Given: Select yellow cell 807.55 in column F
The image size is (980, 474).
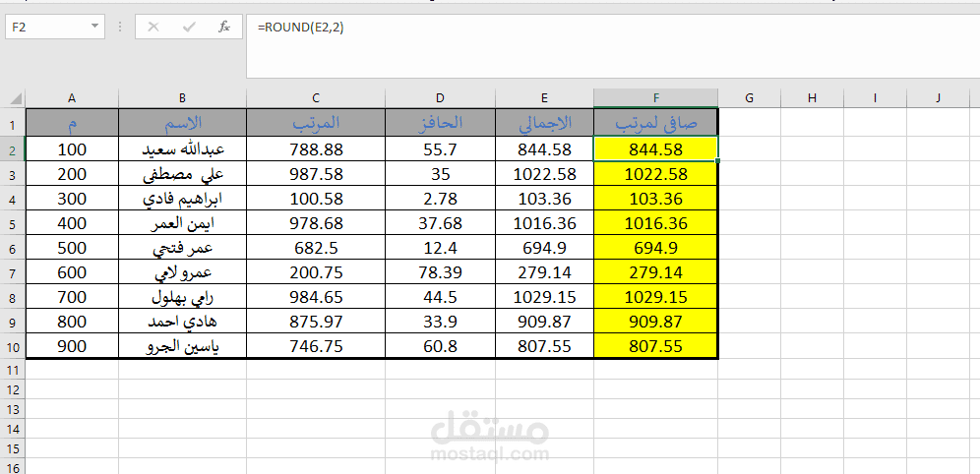Looking at the screenshot, I should click(655, 346).
